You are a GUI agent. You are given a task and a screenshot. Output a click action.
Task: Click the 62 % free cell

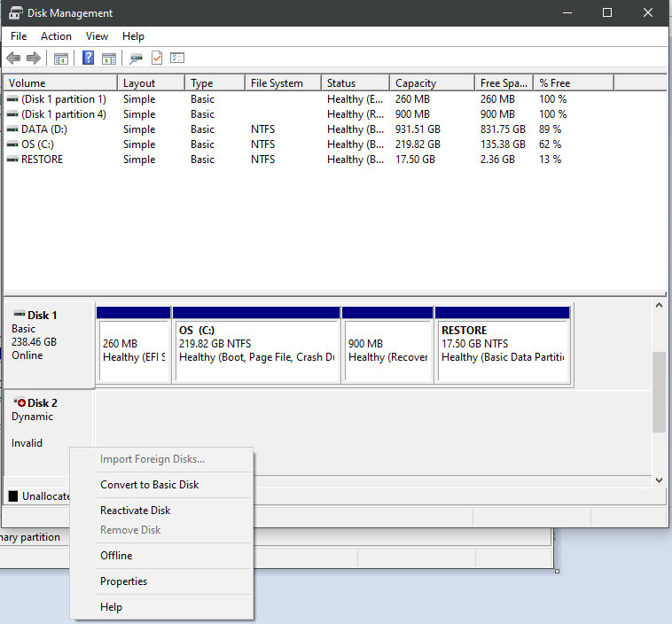tap(551, 144)
